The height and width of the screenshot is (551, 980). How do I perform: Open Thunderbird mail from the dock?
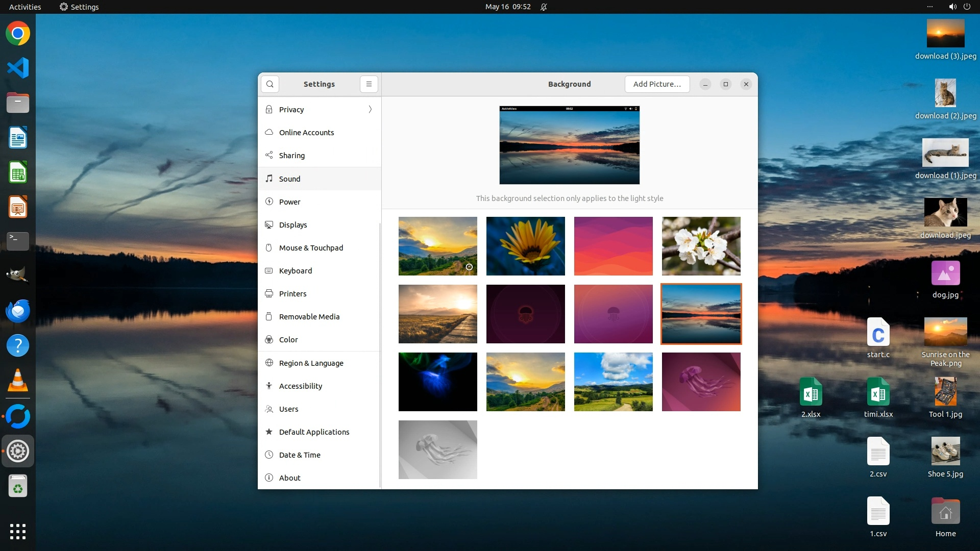18,311
